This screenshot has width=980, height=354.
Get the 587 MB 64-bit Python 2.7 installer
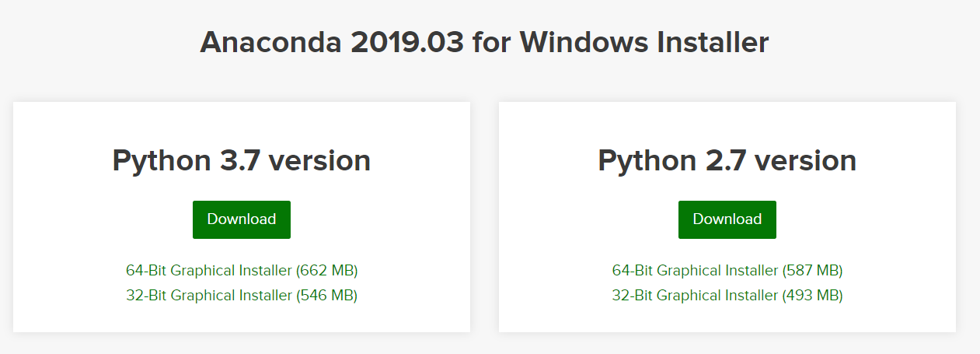click(x=727, y=271)
